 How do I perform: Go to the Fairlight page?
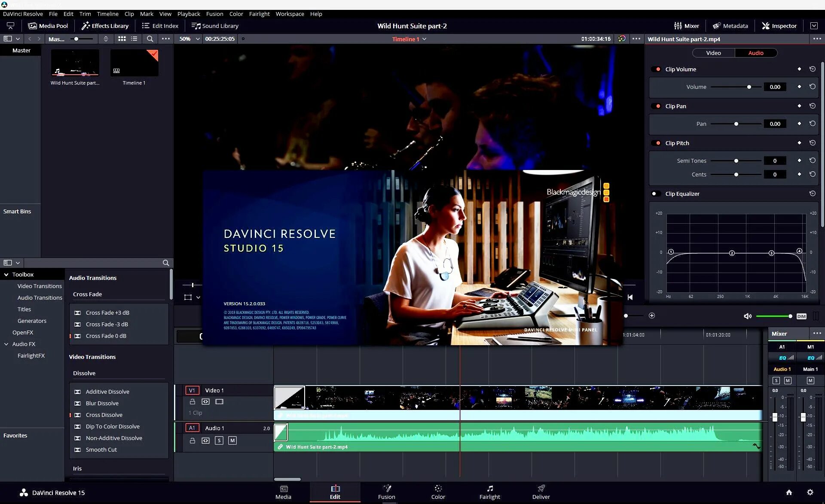tap(489, 492)
